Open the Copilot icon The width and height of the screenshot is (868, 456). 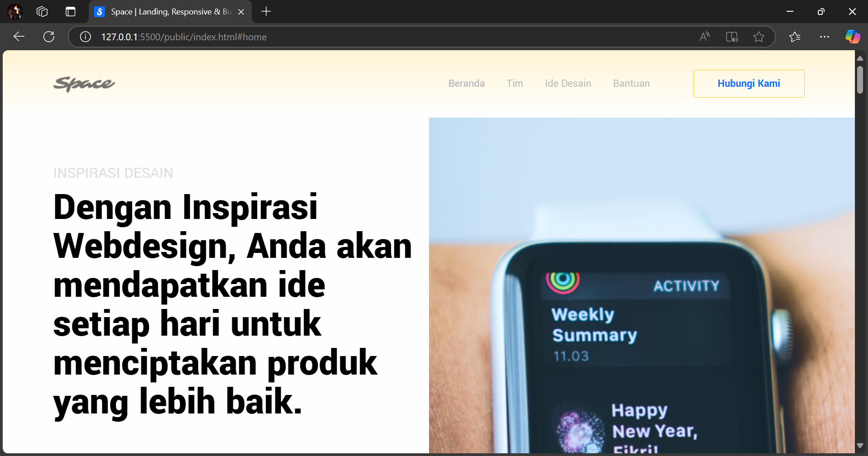853,37
